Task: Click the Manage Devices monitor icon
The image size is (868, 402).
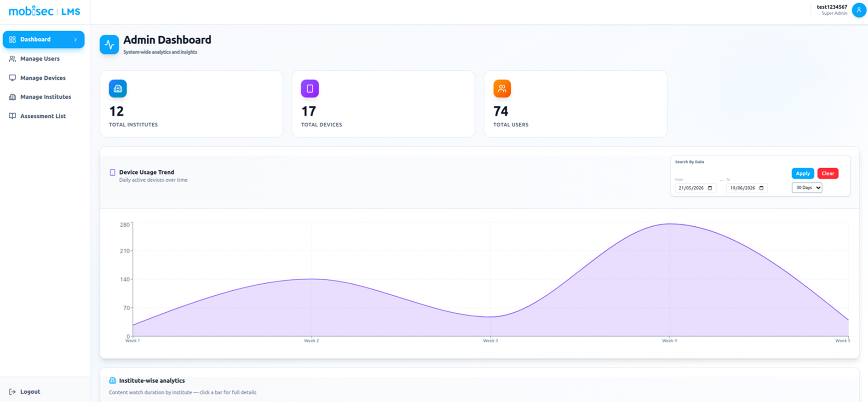Action: click(12, 78)
